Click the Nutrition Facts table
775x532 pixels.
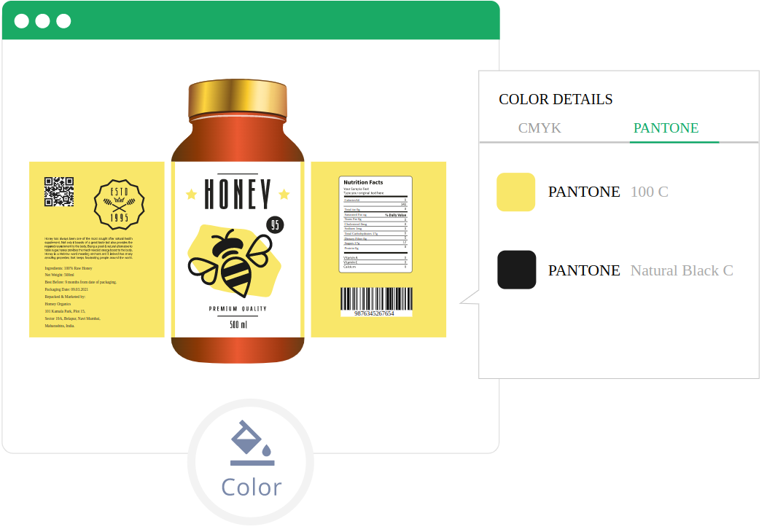pyautogui.click(x=375, y=224)
